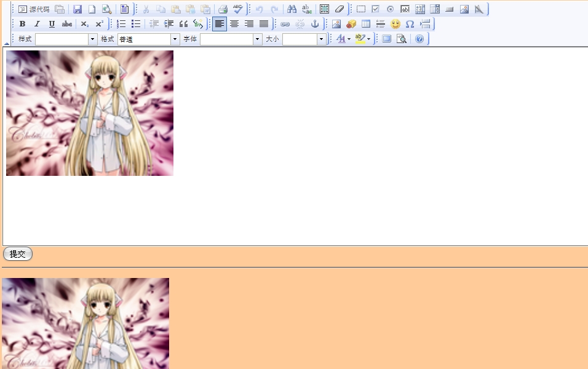This screenshot has height=369, width=588.
Task: Click the Redo arrow
Action: pos(274,9)
